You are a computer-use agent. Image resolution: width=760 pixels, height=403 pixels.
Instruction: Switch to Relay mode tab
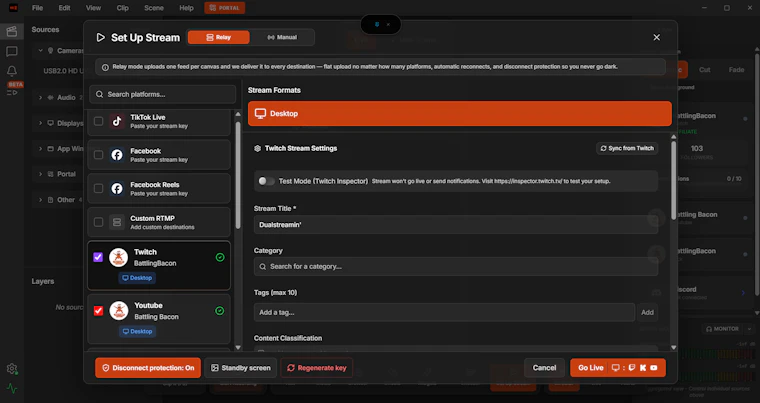pyautogui.click(x=219, y=37)
